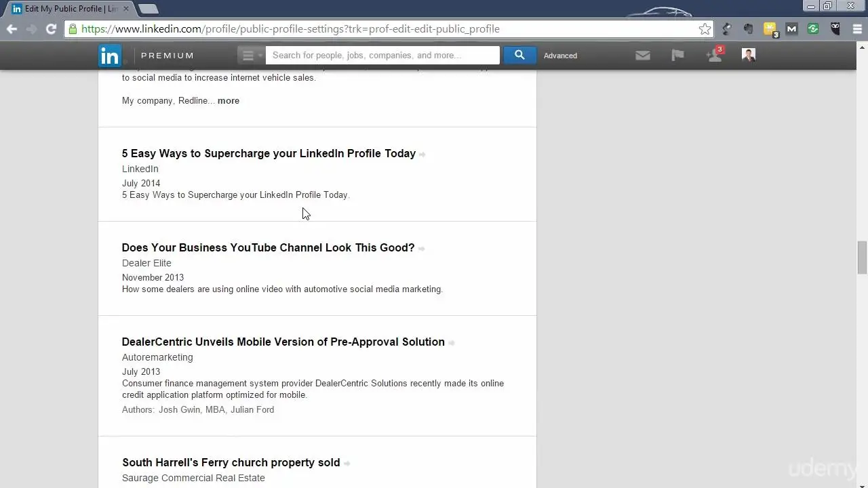Viewport: 868px width, 488px height.
Task: Select the address bar URL
Action: (x=290, y=28)
